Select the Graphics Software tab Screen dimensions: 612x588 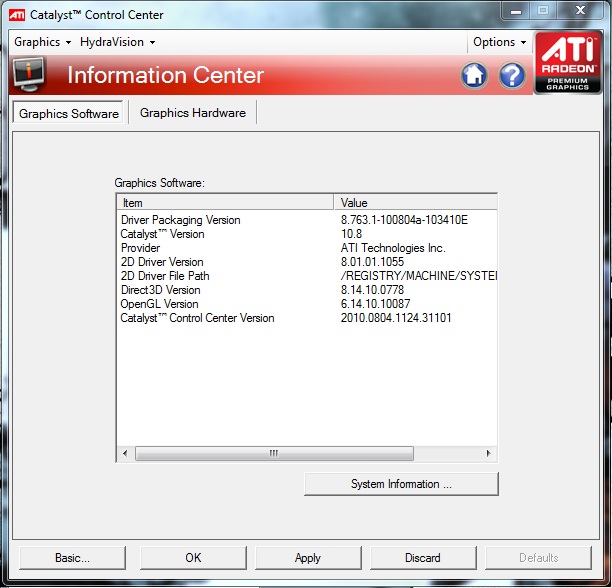[x=69, y=113]
